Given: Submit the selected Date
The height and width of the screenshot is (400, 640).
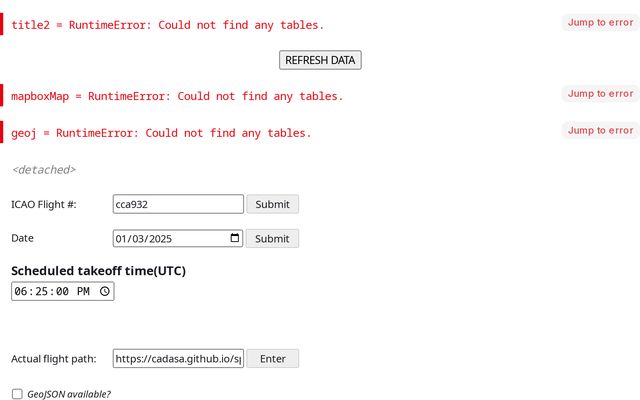Looking at the screenshot, I should pos(272,238).
